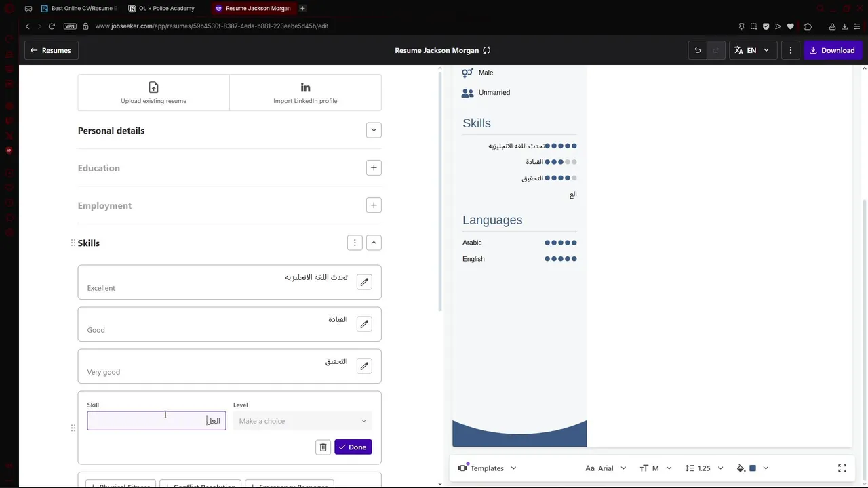868x488 pixels.
Task: Open browser downloads icon
Action: point(845,26)
